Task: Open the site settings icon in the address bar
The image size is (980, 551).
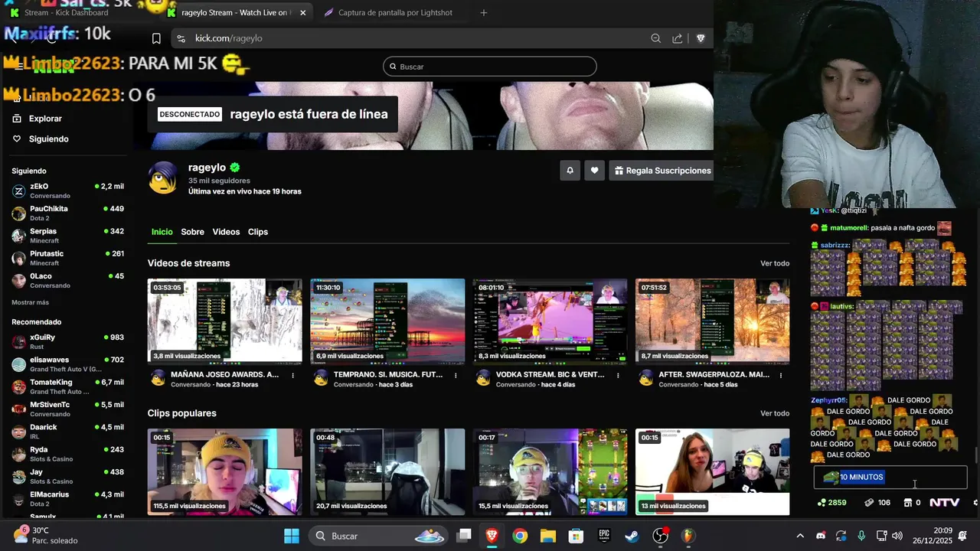Action: coord(181,38)
